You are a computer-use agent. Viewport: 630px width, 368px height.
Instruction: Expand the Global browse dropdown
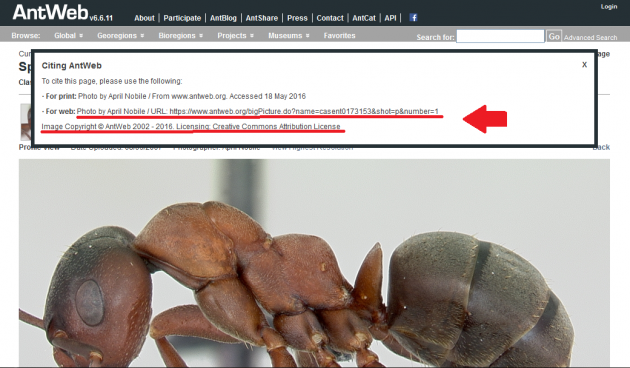coord(68,35)
